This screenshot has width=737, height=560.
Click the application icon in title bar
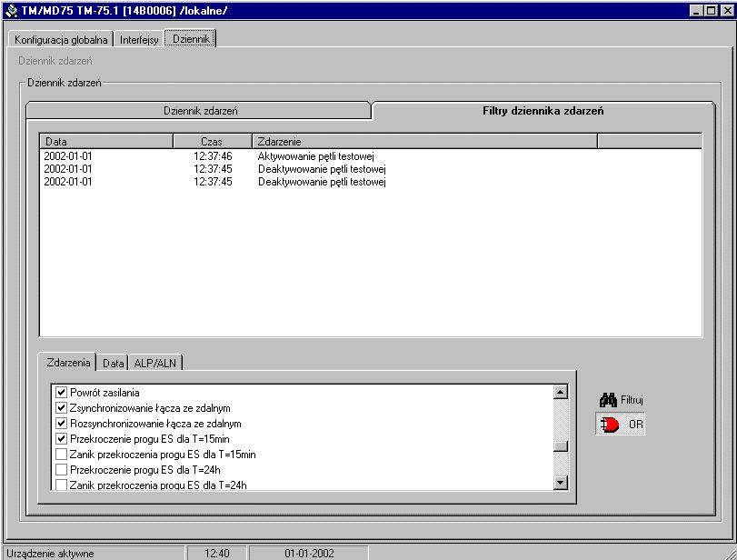pyautogui.click(x=10, y=10)
